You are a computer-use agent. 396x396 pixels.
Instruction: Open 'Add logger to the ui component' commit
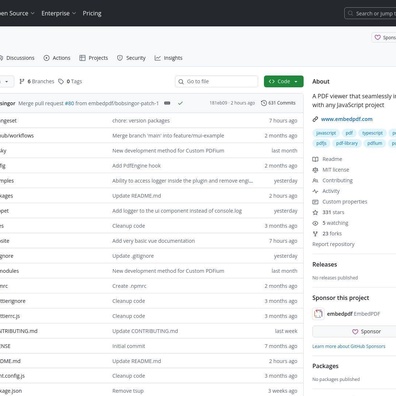click(x=177, y=211)
